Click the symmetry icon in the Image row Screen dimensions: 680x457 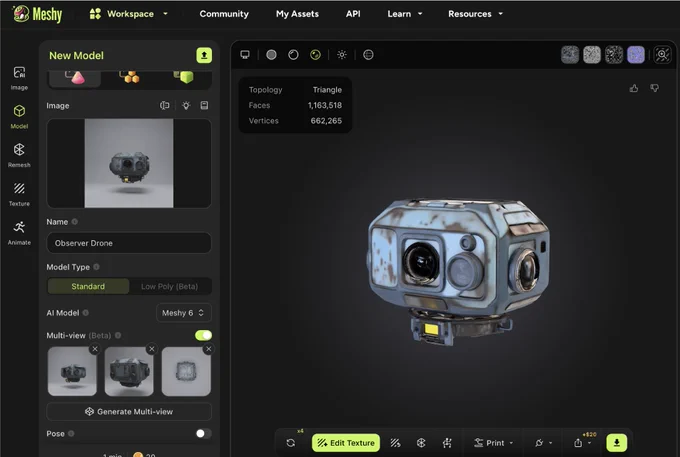coord(164,105)
